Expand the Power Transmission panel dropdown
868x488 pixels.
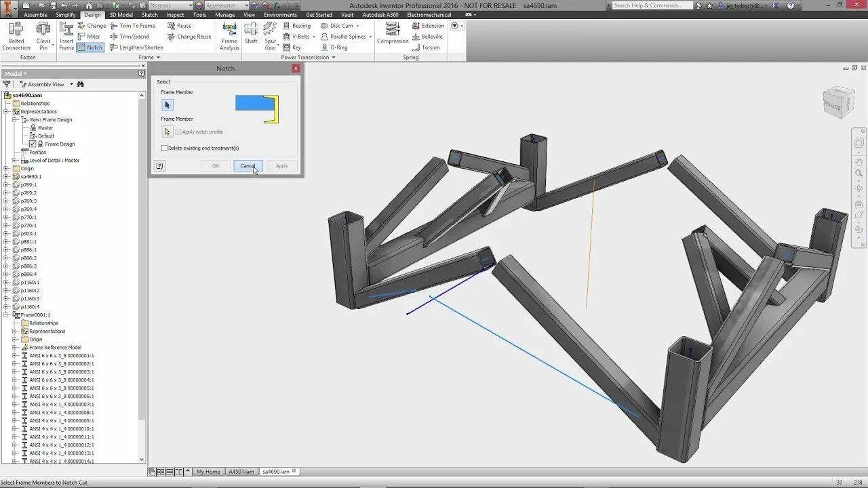[308, 58]
